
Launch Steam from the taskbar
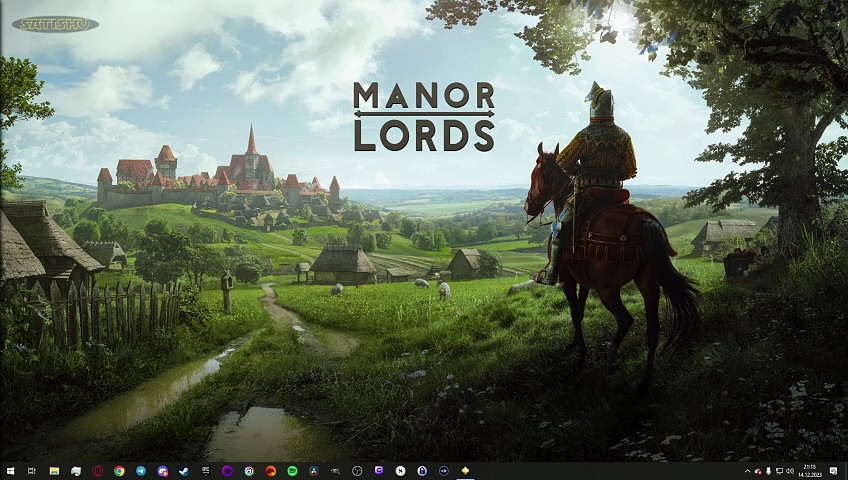coord(184,471)
